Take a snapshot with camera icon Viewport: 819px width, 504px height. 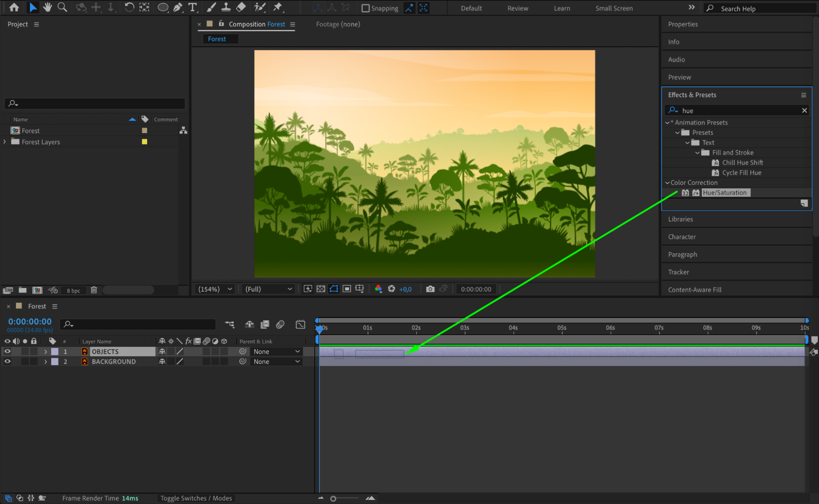[430, 289]
